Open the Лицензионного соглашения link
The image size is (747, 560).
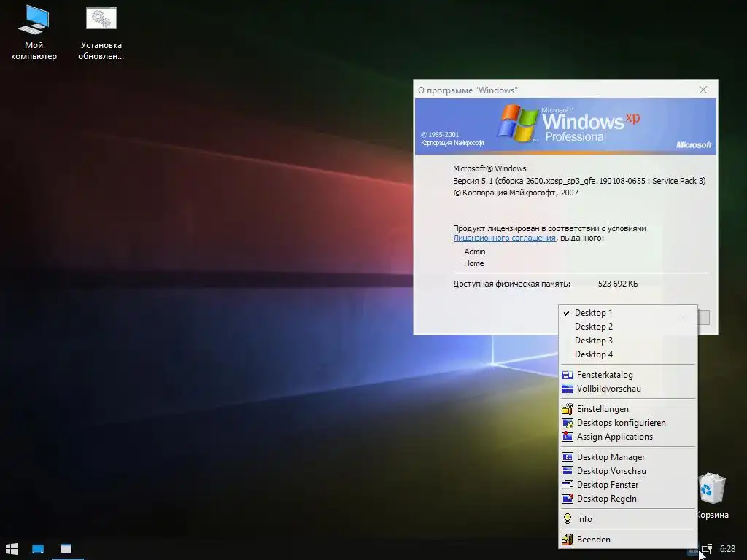point(505,238)
